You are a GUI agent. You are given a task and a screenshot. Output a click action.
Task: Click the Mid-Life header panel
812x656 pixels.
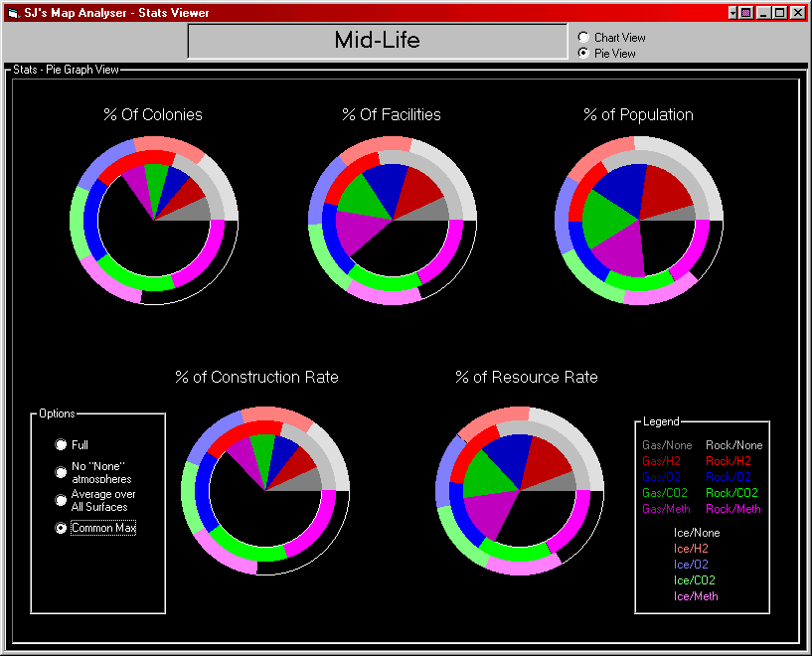pyautogui.click(x=377, y=41)
